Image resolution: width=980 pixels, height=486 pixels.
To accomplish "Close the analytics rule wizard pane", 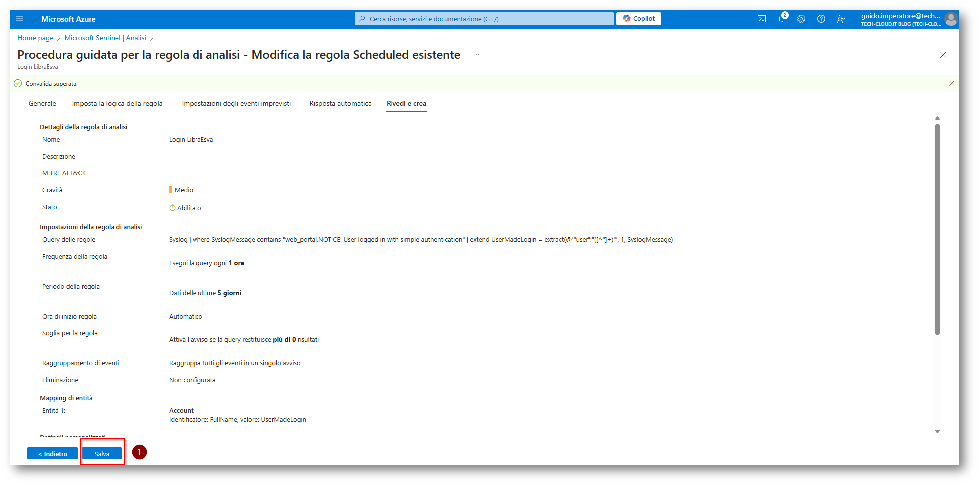I will pos(943,55).
